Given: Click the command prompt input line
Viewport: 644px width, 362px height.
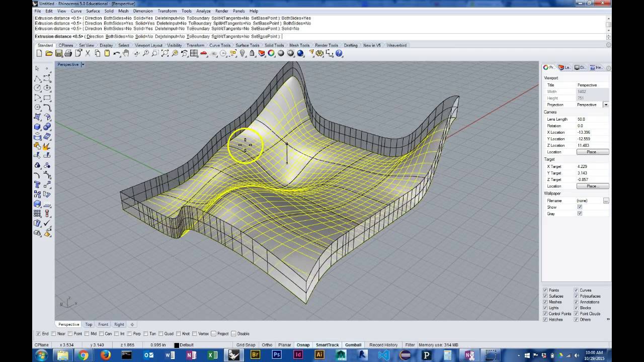Looking at the screenshot, I should click(x=319, y=36).
